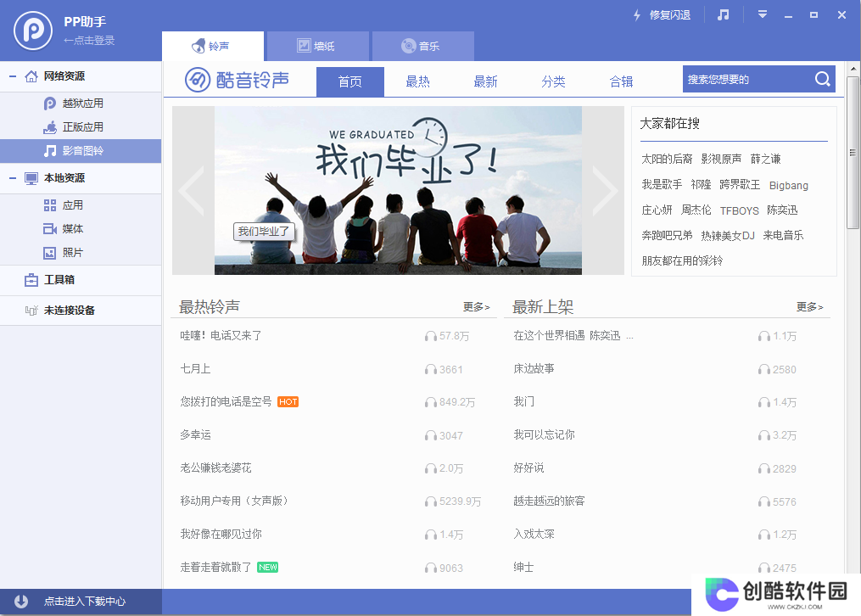Open 点击进入下载中心 link
861x616 pixels.
coord(85,602)
